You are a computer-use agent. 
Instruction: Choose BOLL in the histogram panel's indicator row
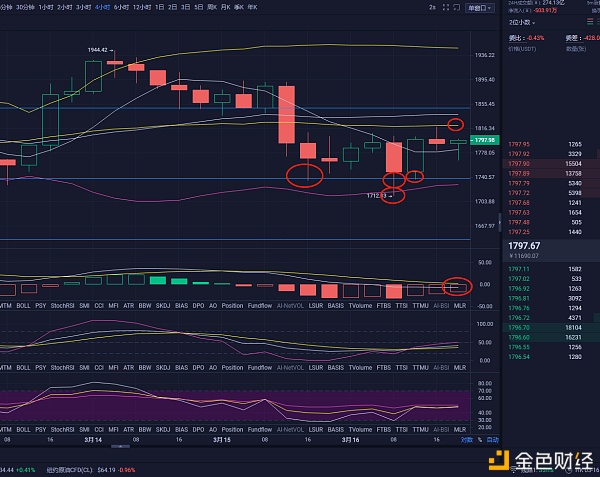23,306
